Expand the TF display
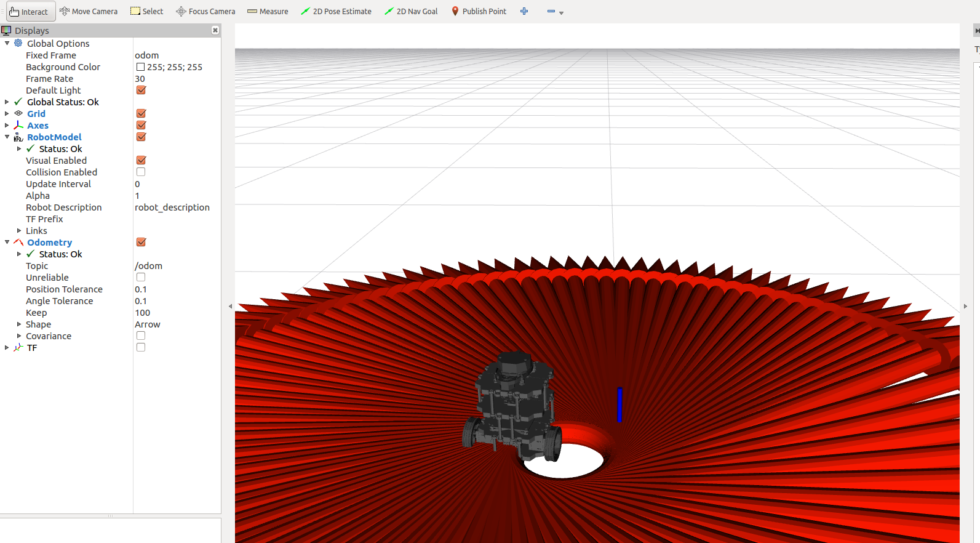 coord(7,347)
